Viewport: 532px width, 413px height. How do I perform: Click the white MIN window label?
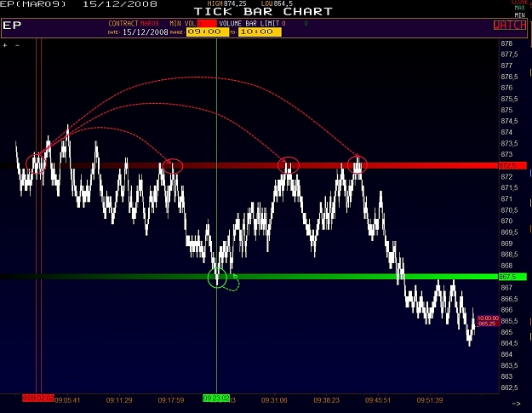click(x=519, y=15)
